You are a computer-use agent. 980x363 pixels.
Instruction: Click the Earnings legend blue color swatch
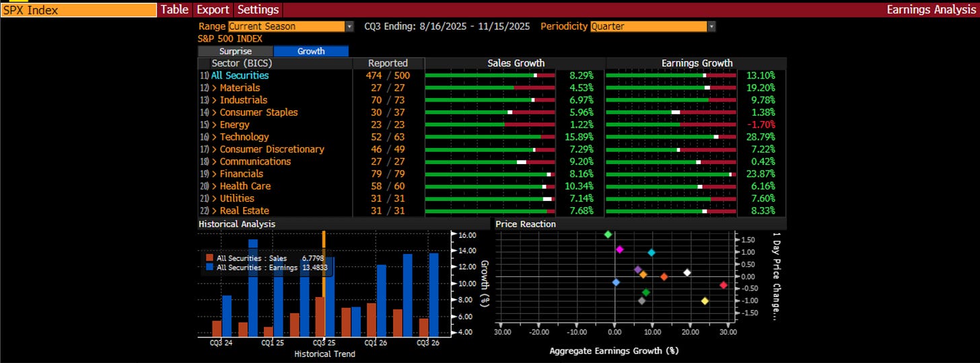coord(210,268)
